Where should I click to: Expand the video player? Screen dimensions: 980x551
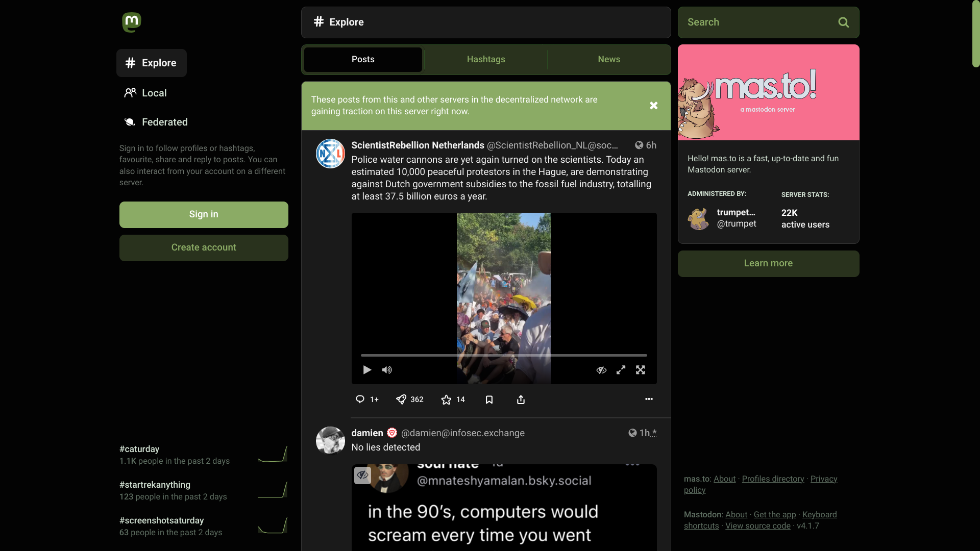click(621, 370)
